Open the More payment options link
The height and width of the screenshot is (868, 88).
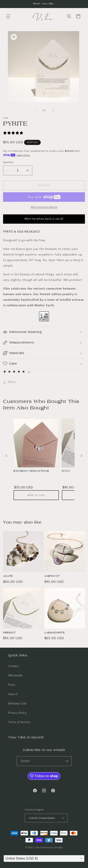(44, 207)
